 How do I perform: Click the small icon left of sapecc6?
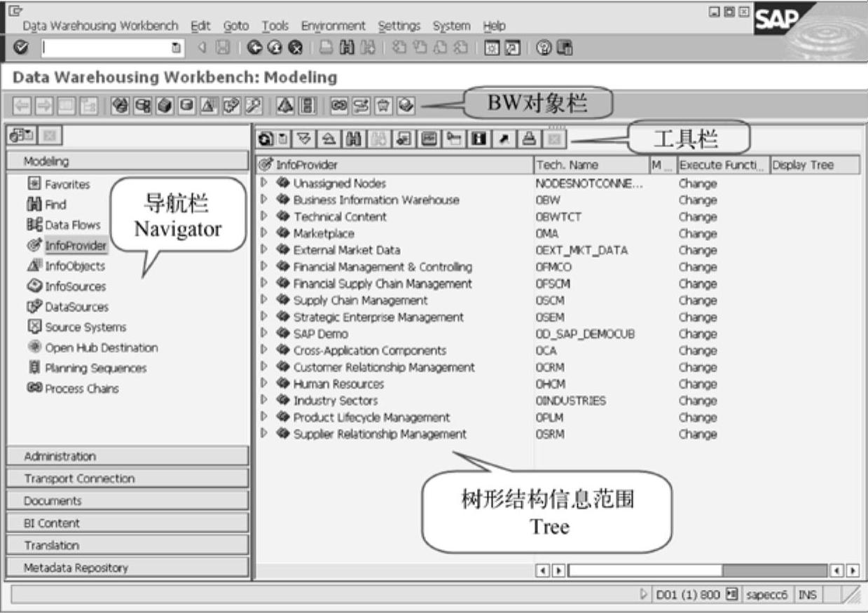[731, 595]
